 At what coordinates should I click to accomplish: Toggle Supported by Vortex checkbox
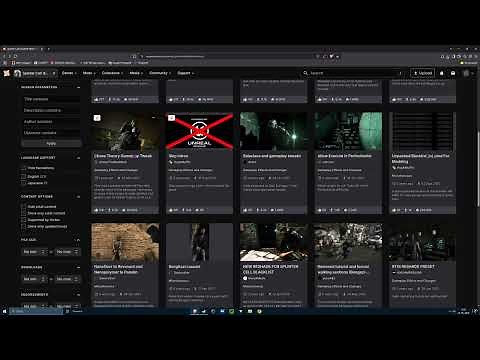pos(23,220)
